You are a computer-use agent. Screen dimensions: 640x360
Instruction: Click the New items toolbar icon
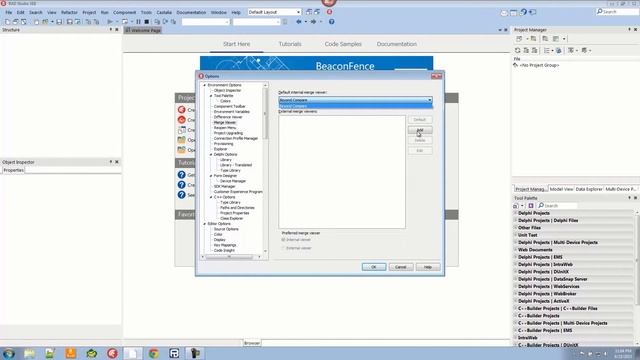[7, 22]
